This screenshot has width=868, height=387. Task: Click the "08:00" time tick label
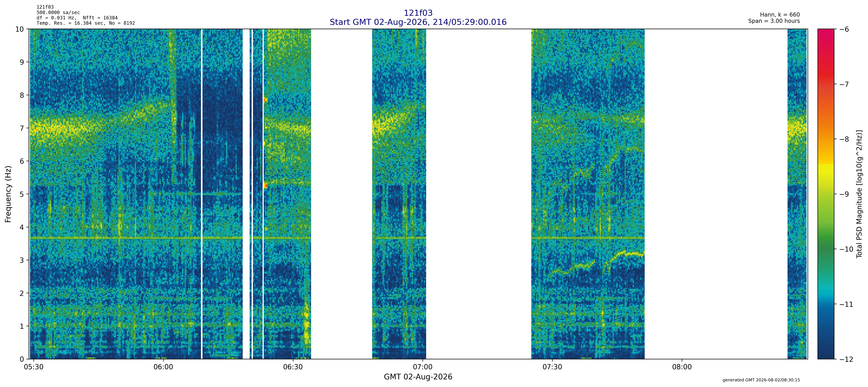[682, 367]
